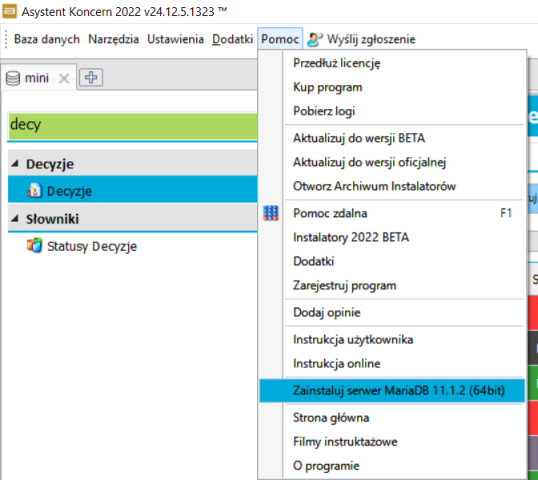The width and height of the screenshot is (538, 480).
Task: Open Otworz Archiwum Instalatorów
Action: tap(392, 186)
